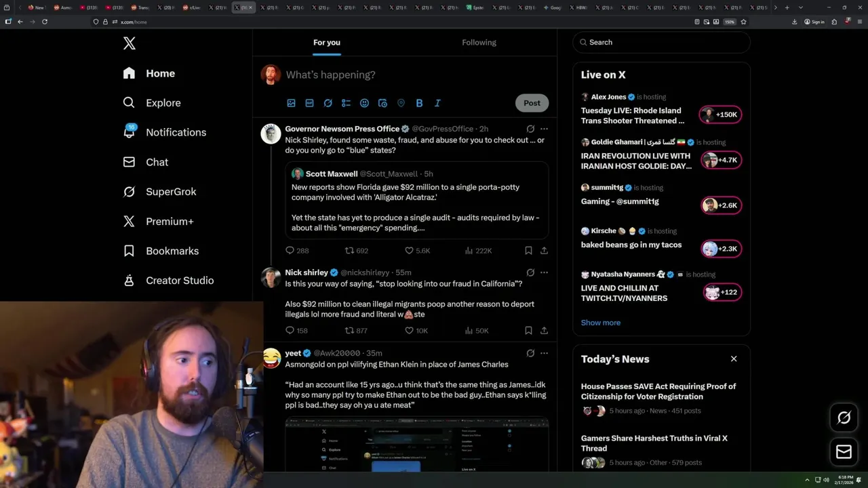This screenshot has height=488, width=868.
Task: Toggle bold formatting in composer
Action: (419, 103)
